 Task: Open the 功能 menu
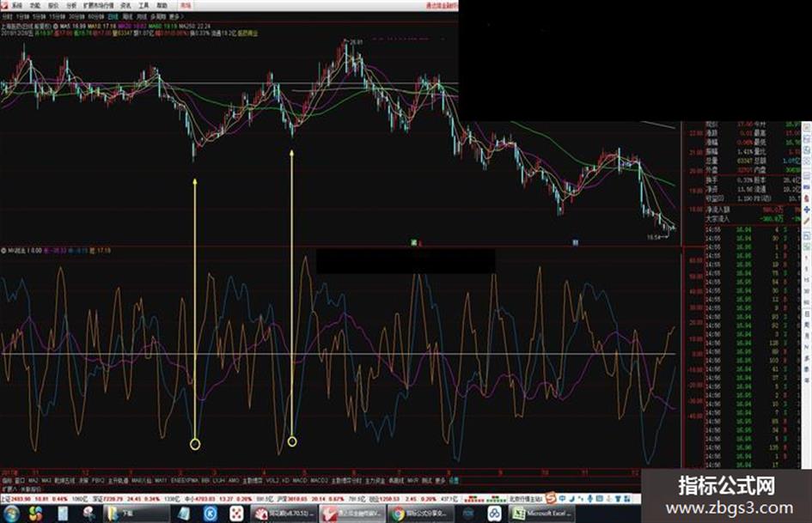pyautogui.click(x=35, y=6)
